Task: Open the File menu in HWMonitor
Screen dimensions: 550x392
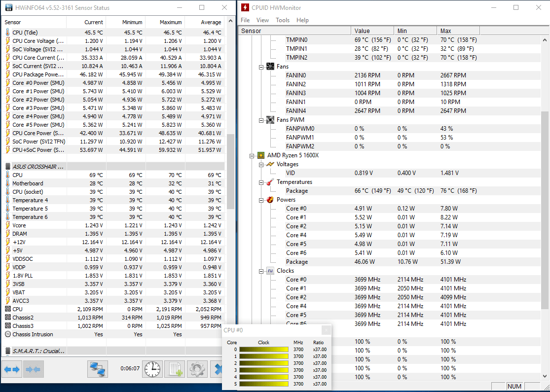Action: [x=245, y=20]
